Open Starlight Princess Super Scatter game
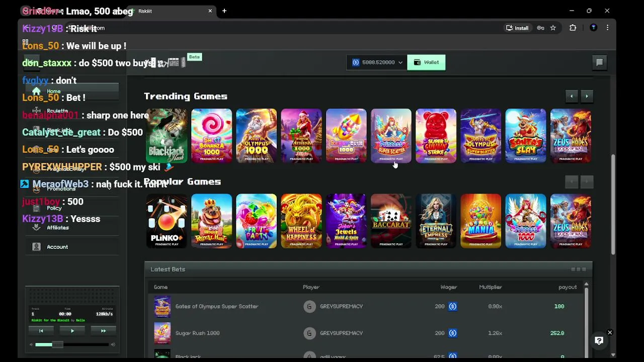 coord(391,136)
